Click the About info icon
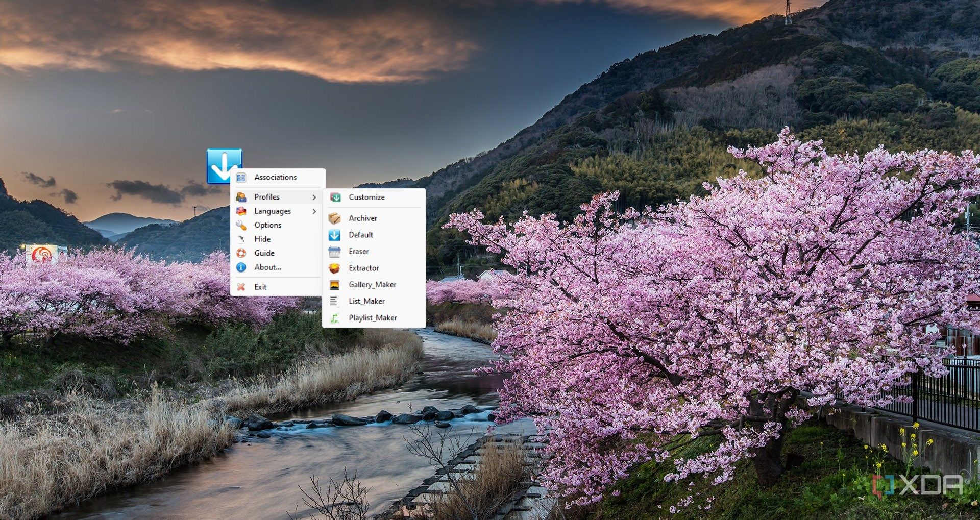This screenshot has height=520, width=980. point(241,267)
